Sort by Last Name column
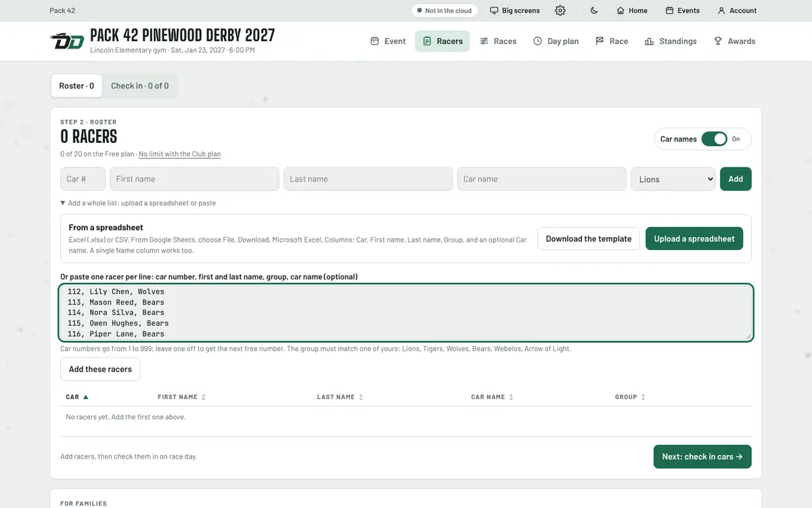Viewport: 812px width, 508px height. pos(340,397)
